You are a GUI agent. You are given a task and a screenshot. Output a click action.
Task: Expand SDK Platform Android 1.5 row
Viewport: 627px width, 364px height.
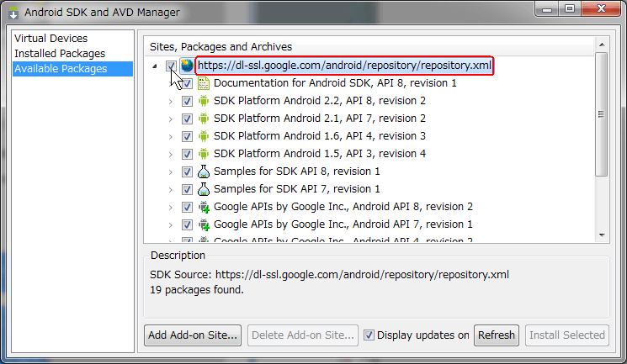[x=170, y=154]
